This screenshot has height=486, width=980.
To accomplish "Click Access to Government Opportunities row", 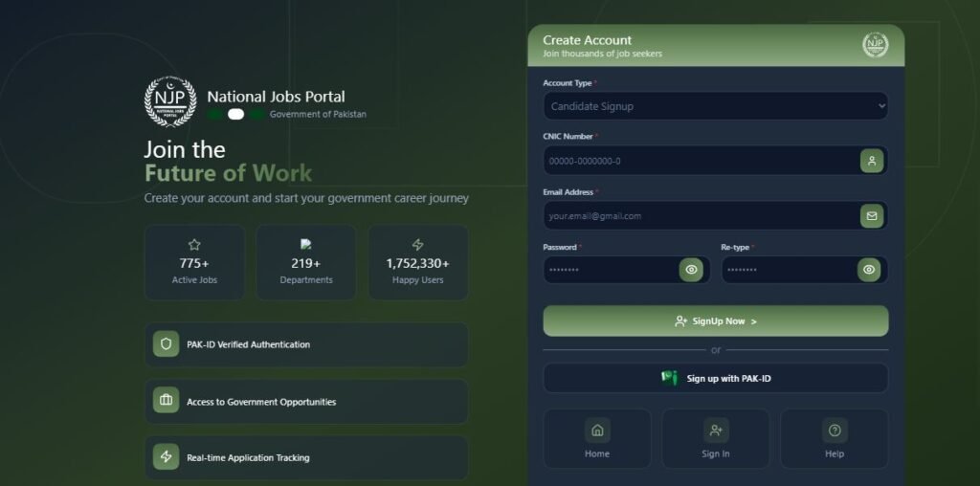I will (x=306, y=401).
